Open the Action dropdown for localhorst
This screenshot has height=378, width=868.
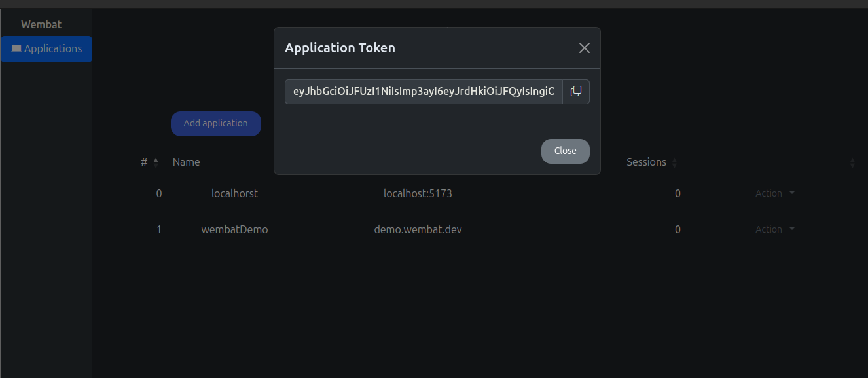(x=774, y=193)
